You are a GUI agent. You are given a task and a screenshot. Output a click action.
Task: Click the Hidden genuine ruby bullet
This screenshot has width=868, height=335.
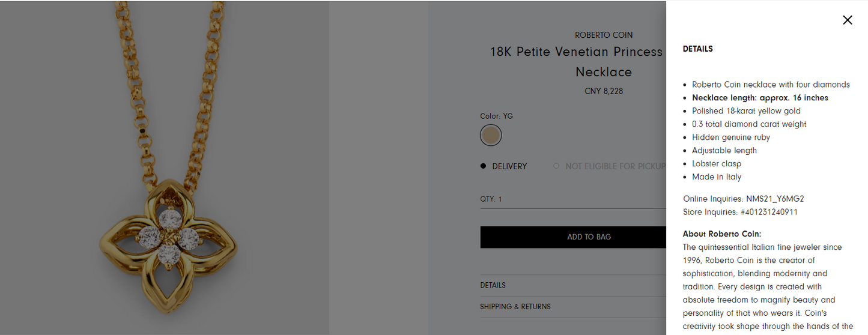[x=730, y=137]
